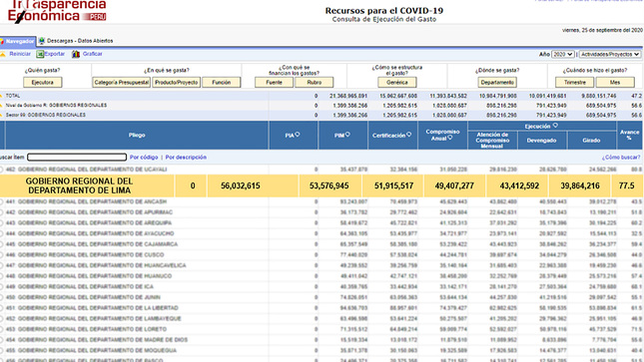The width and height of the screenshot is (644, 362).
Task: Click the 444 Ayacucho row text
Action: 90,234
